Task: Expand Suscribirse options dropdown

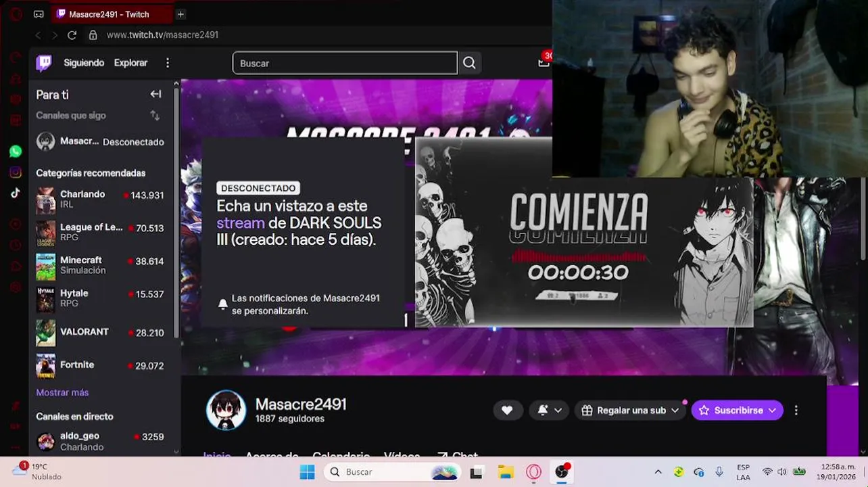Action: (x=771, y=411)
